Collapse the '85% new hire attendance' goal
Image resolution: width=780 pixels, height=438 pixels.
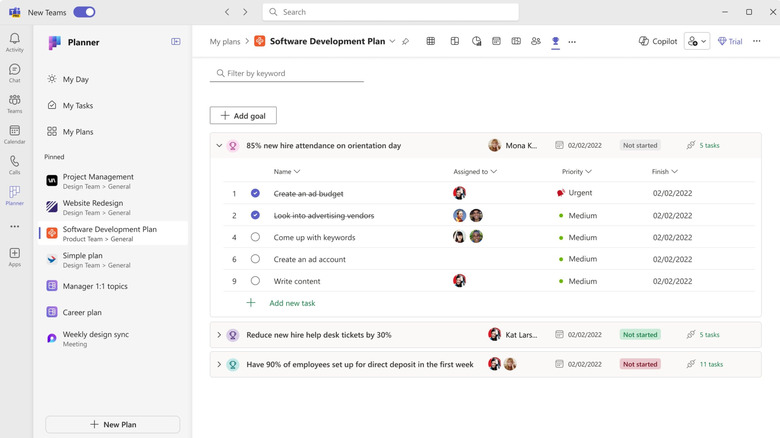pos(219,146)
